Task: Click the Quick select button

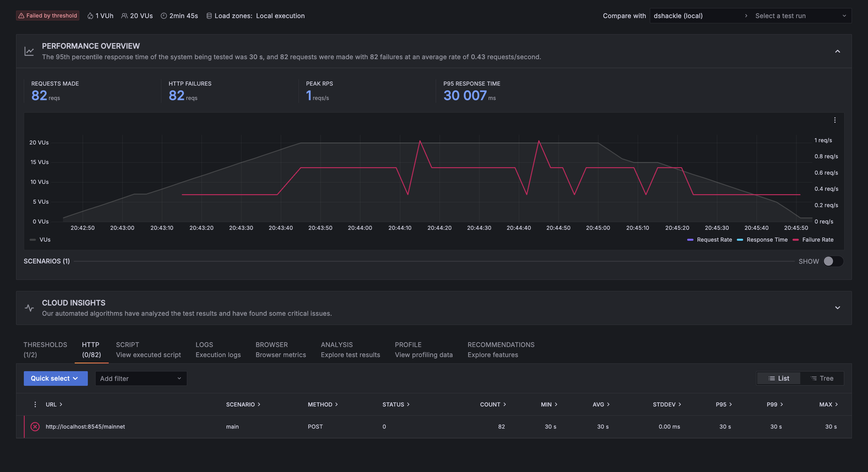Action: [x=56, y=378]
